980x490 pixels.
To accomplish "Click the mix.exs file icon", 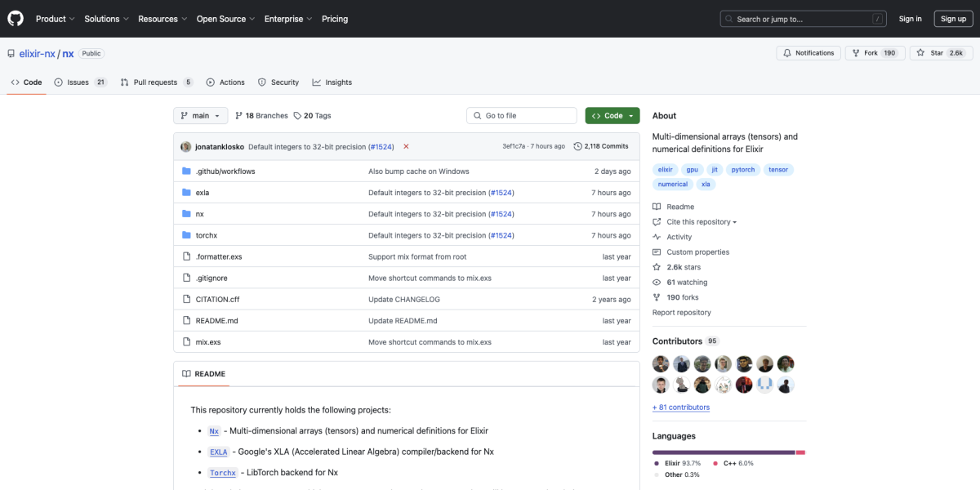I will coord(186,342).
